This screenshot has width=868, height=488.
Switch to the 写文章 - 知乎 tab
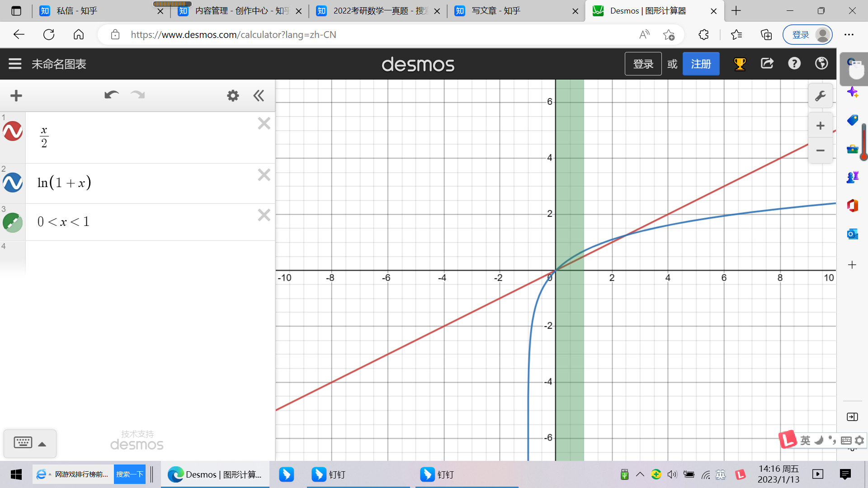496,11
